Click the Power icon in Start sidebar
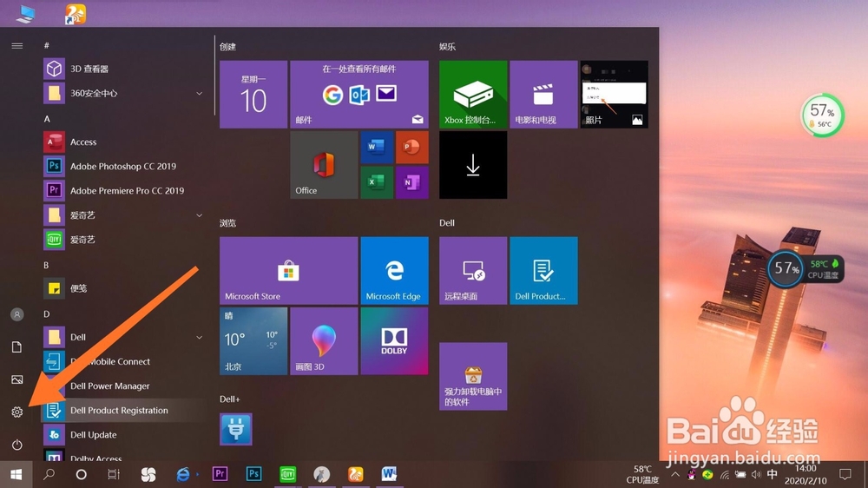The width and height of the screenshot is (868, 488). click(17, 445)
